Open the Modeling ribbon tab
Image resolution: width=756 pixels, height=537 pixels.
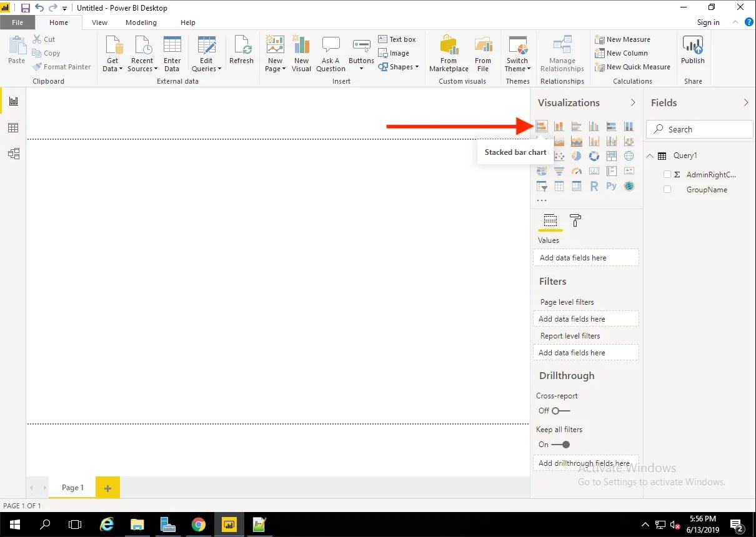(x=141, y=22)
